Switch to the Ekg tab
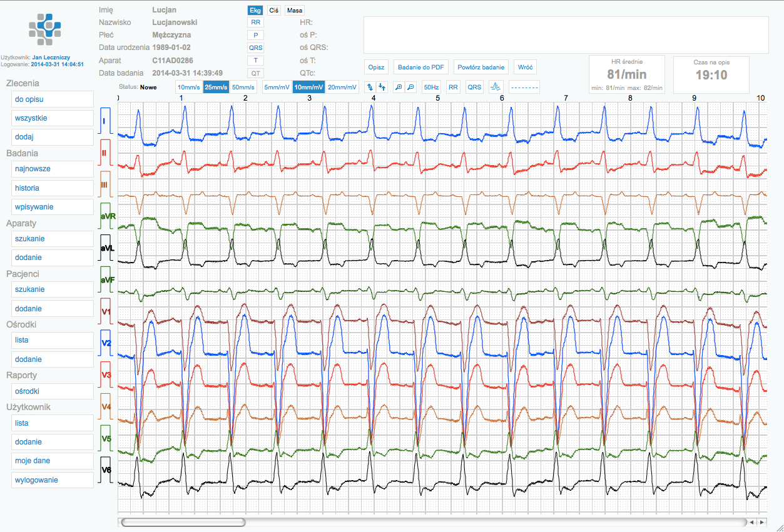Viewport: 784px width, 532px height. 255,10
